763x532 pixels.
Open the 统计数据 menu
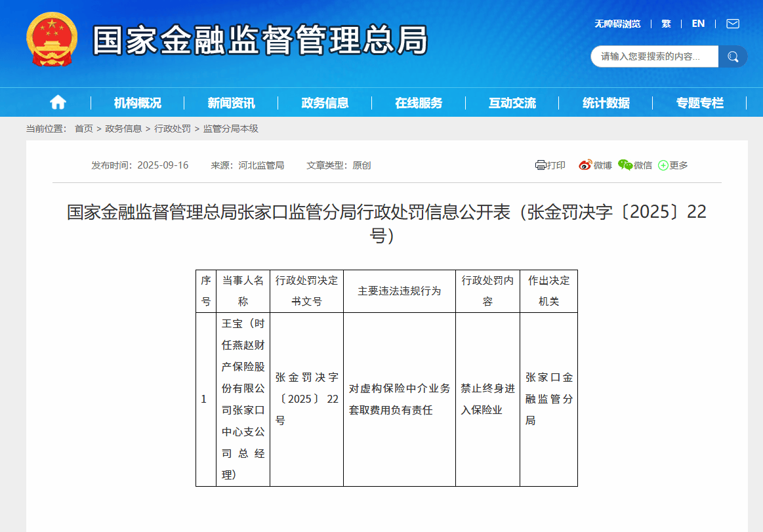pyautogui.click(x=604, y=102)
